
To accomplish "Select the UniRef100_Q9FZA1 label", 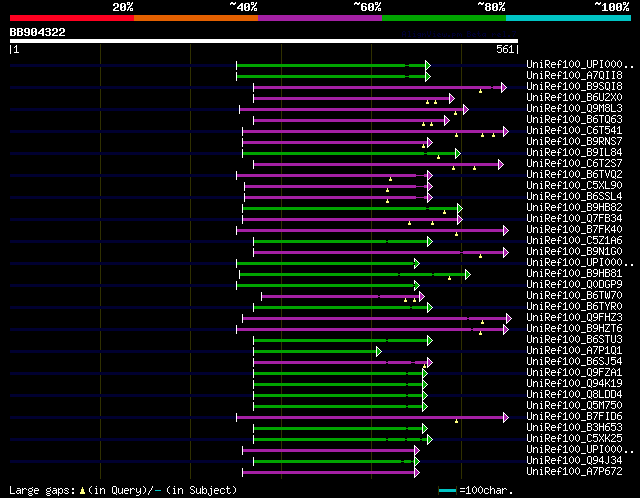I will tap(574, 373).
